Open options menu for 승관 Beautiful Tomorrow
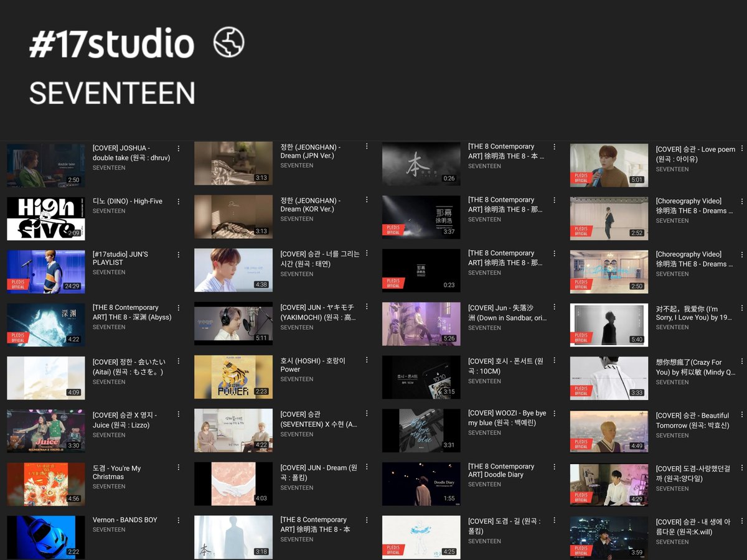The height and width of the screenshot is (560, 747). click(x=742, y=415)
